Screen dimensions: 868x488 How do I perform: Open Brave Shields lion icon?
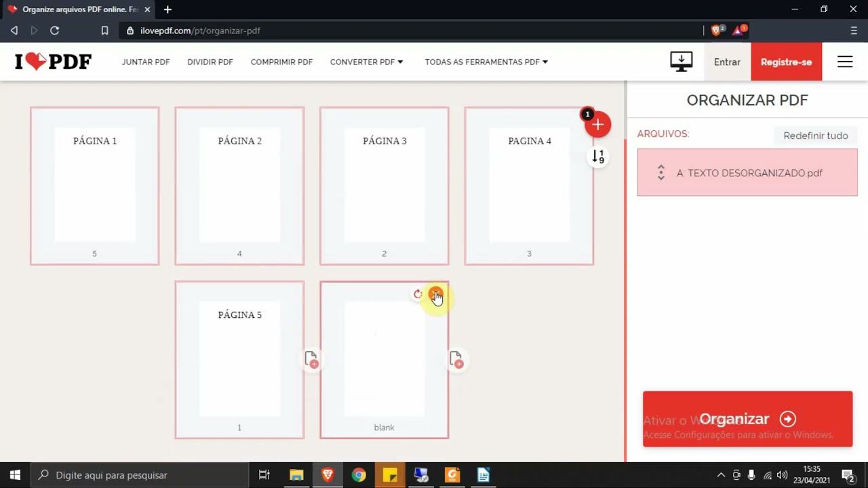click(x=717, y=30)
